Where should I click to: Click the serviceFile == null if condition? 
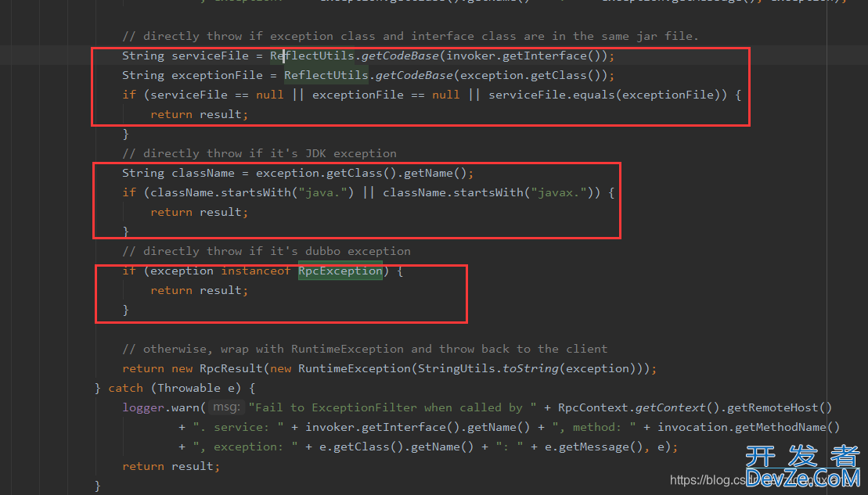[432, 95]
